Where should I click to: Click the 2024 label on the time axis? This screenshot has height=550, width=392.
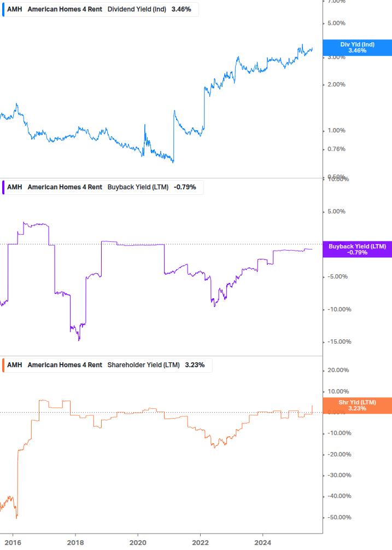click(x=263, y=543)
